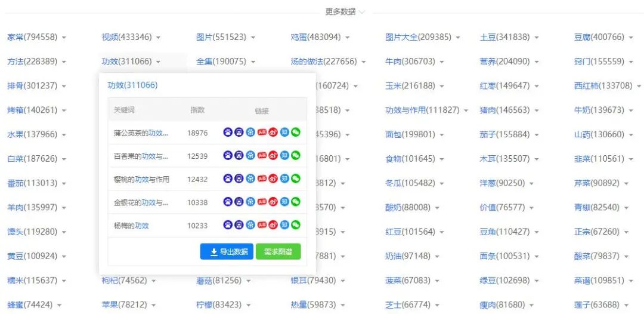Open WeChat icon in 百香果 row
Viewport: 644px width, 314px height.
pyautogui.click(x=296, y=155)
